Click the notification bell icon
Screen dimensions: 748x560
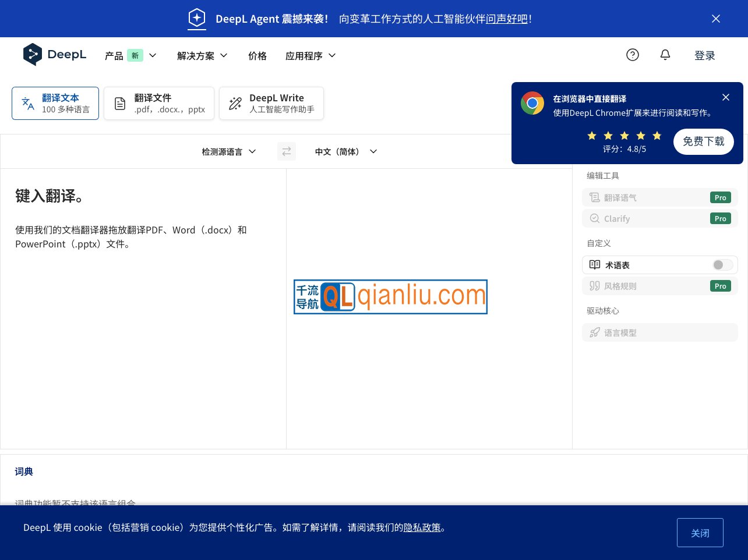(665, 55)
